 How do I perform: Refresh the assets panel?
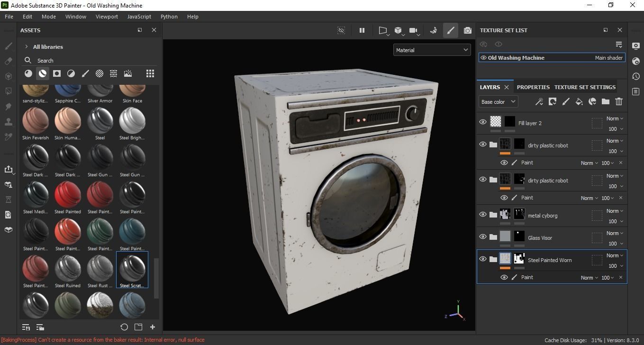(124, 327)
